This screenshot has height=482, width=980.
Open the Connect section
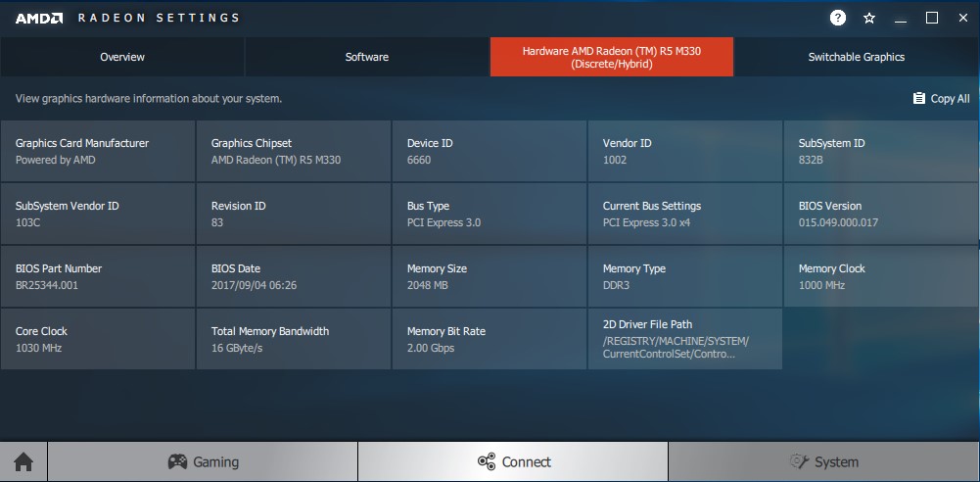(513, 462)
